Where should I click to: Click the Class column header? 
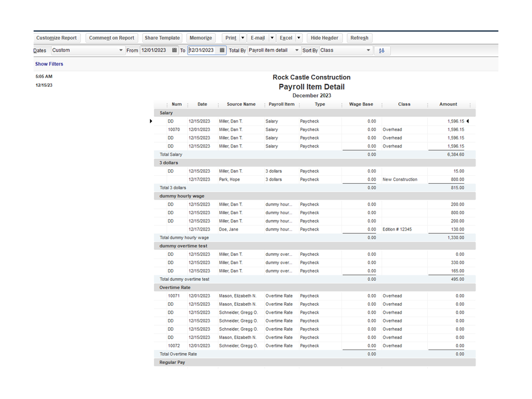[404, 104]
